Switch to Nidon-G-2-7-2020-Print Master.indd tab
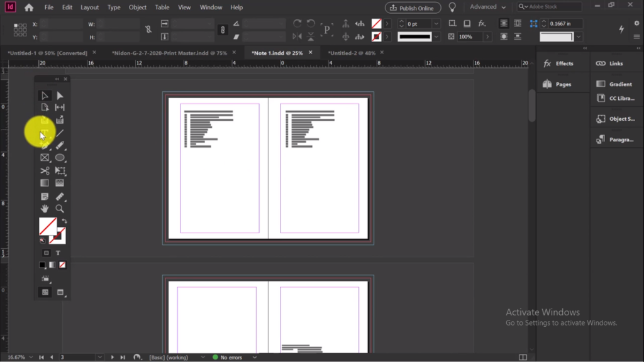The height and width of the screenshot is (362, 644). pyautogui.click(x=169, y=53)
